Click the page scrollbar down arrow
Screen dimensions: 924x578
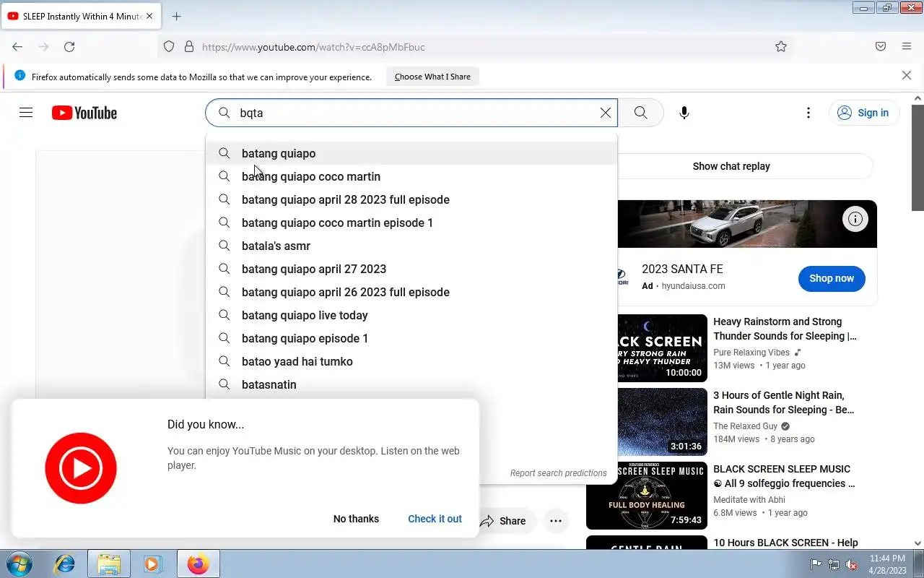[918, 543]
